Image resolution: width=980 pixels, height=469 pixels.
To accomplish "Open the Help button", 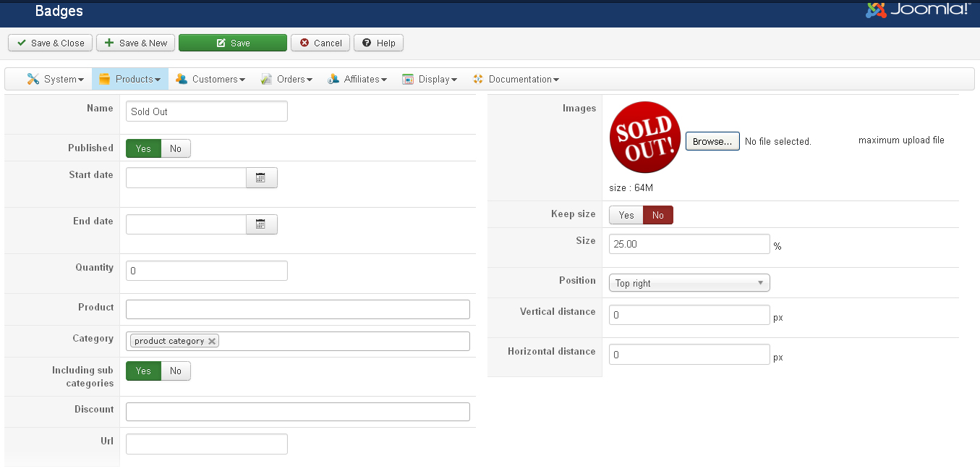I will click(378, 43).
